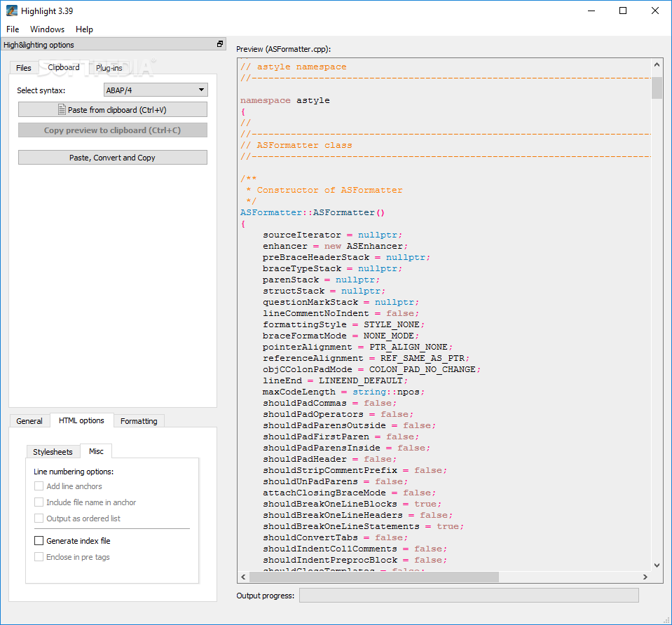
Task: Click Copy preview to clipboard button
Action: click(x=113, y=130)
